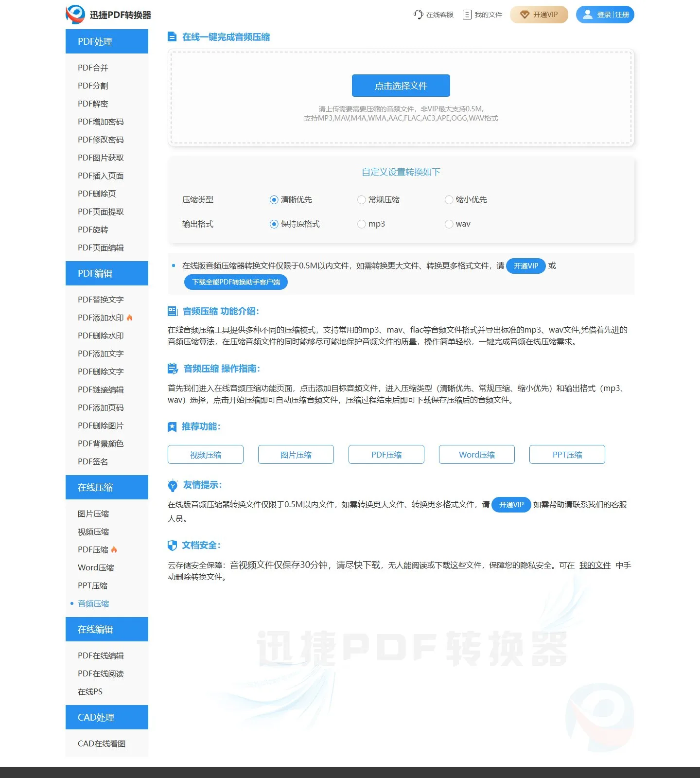Click the CAD处理 sidebar section header
The width and height of the screenshot is (700, 778).
[x=107, y=717]
